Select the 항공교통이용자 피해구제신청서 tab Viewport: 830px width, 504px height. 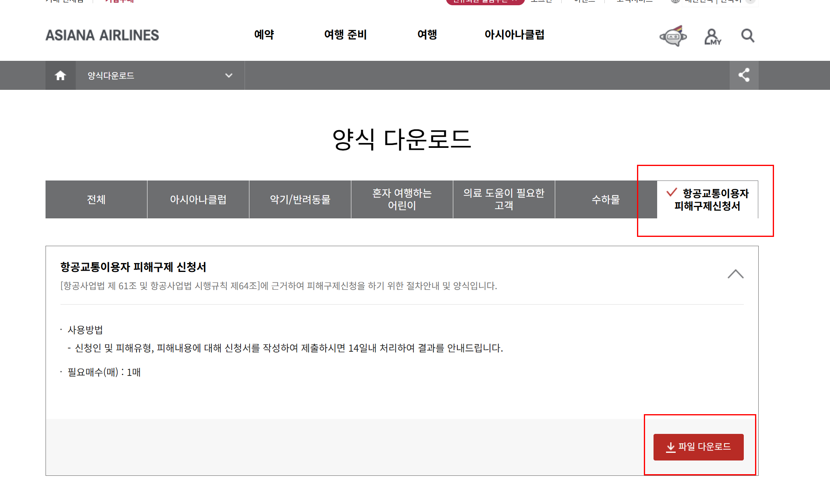point(708,199)
